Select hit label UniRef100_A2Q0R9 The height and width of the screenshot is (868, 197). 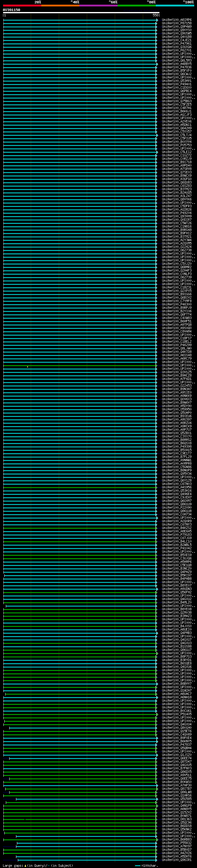pyautogui.click(x=176, y=521)
